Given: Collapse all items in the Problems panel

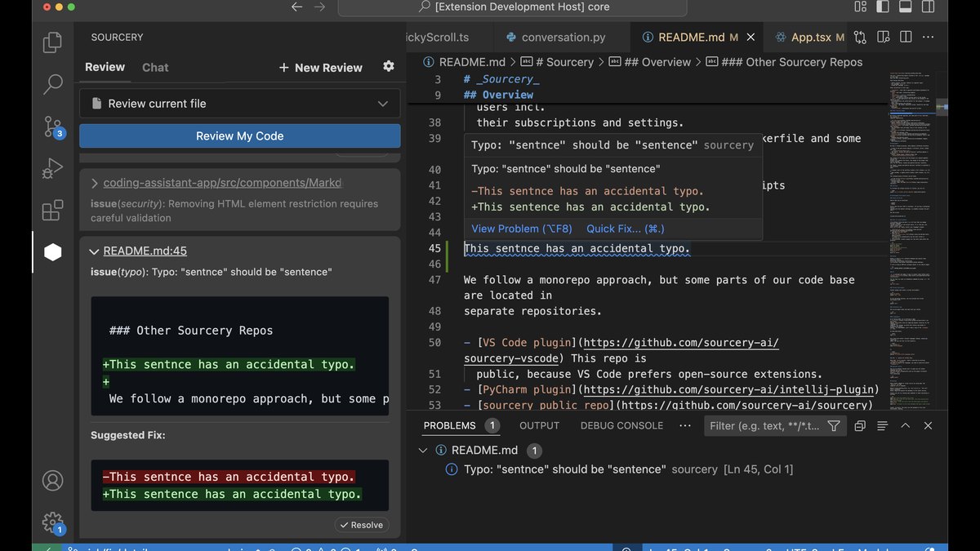Looking at the screenshot, I should pos(860,425).
